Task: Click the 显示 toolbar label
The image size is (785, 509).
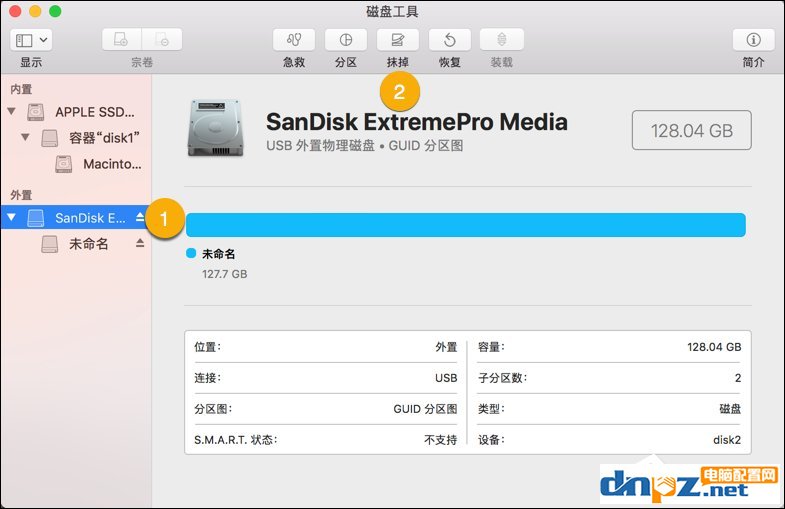Action: click(x=31, y=63)
